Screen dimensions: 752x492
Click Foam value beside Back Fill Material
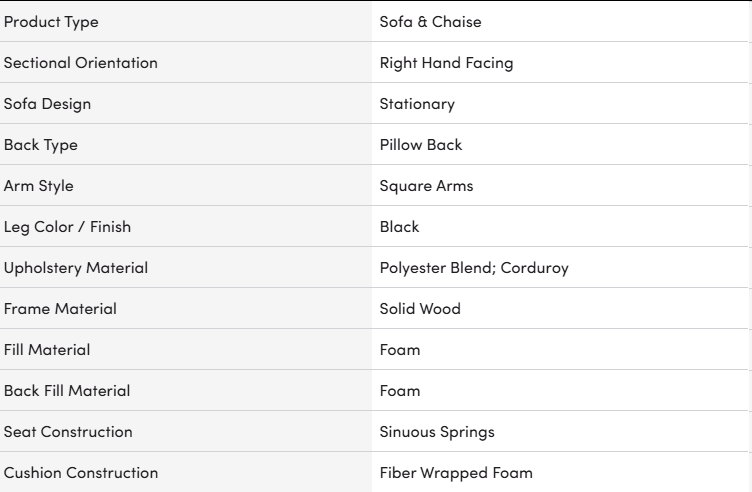400,391
